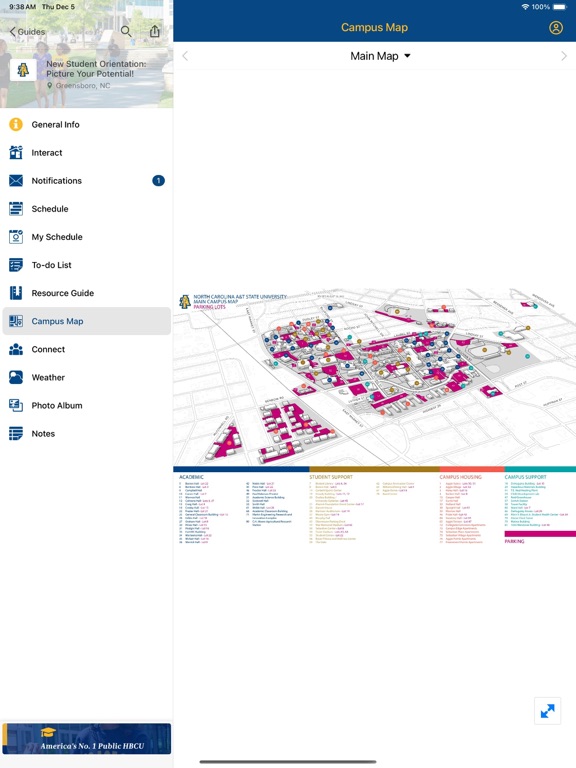The height and width of the screenshot is (768, 576).
Task: Go back to Guides
Action: click(x=27, y=32)
